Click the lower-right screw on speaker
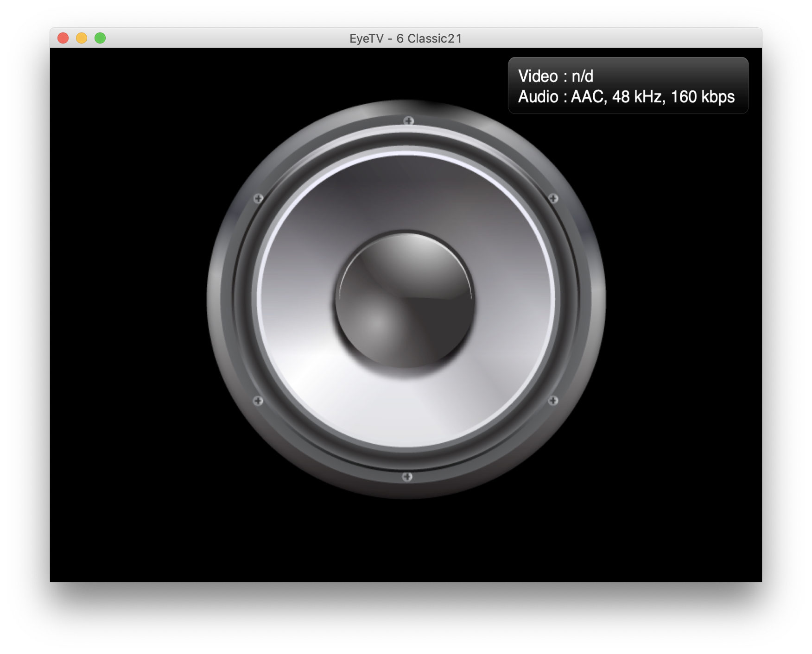The image size is (812, 654). 553,401
